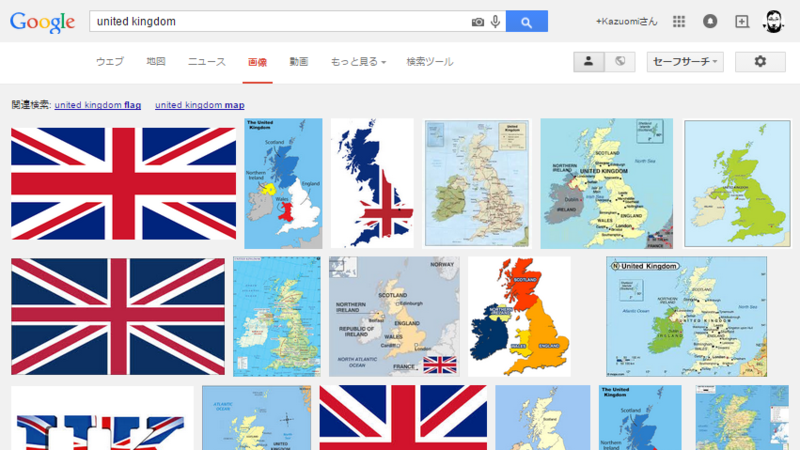The width and height of the screenshot is (800, 450).
Task: Open the ATLANTIC OCEAN map thumbnail
Action: 256,418
